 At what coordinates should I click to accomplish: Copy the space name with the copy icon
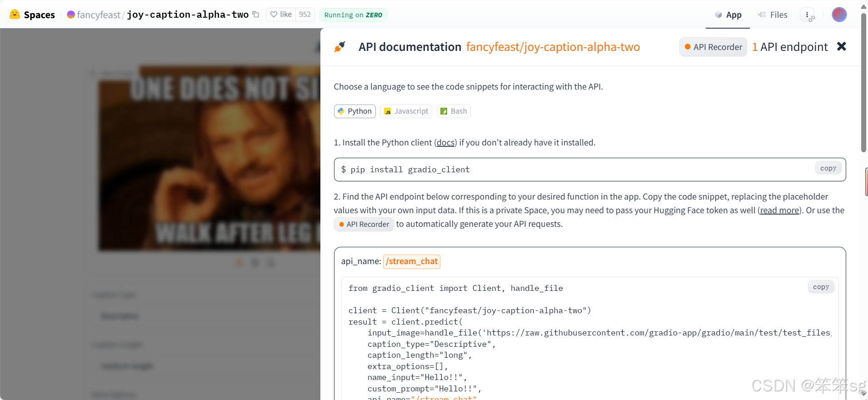pos(256,15)
